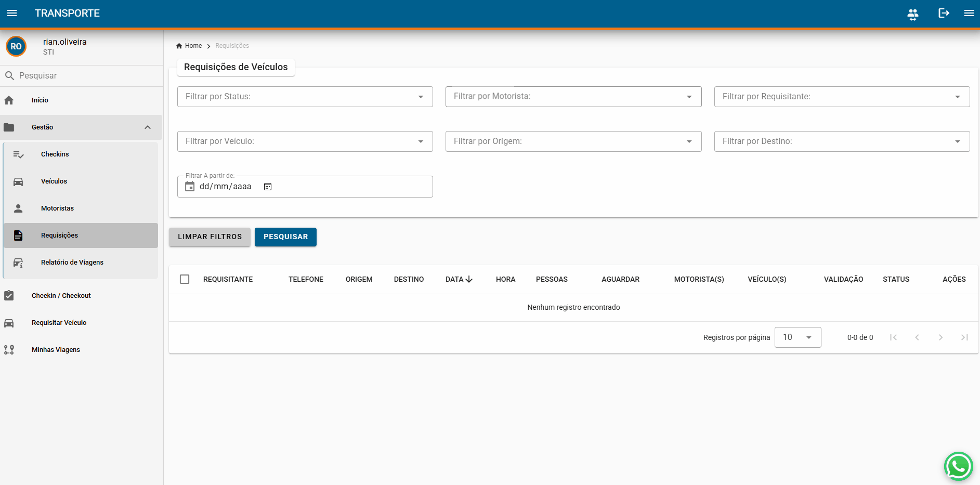Click the TELEFONE column header
The image size is (980, 485).
(x=306, y=279)
